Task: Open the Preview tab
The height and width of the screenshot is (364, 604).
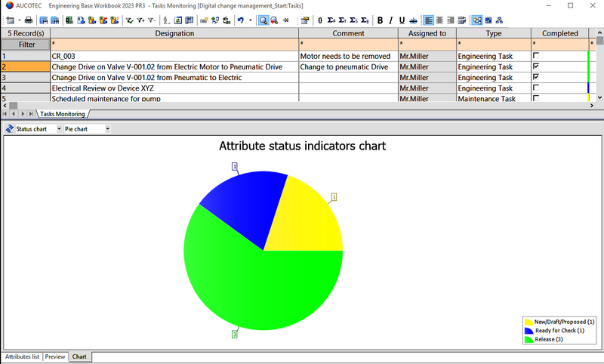Action: (55, 356)
